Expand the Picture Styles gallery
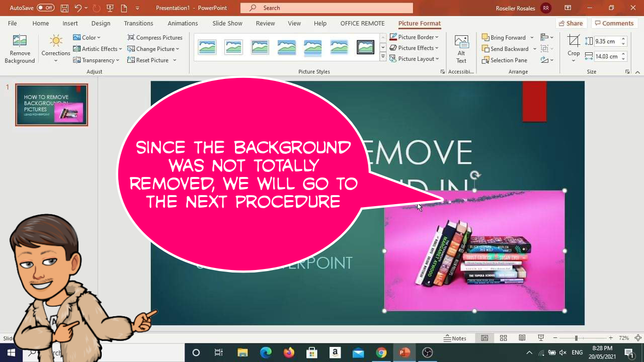The height and width of the screenshot is (362, 644). 382,57
